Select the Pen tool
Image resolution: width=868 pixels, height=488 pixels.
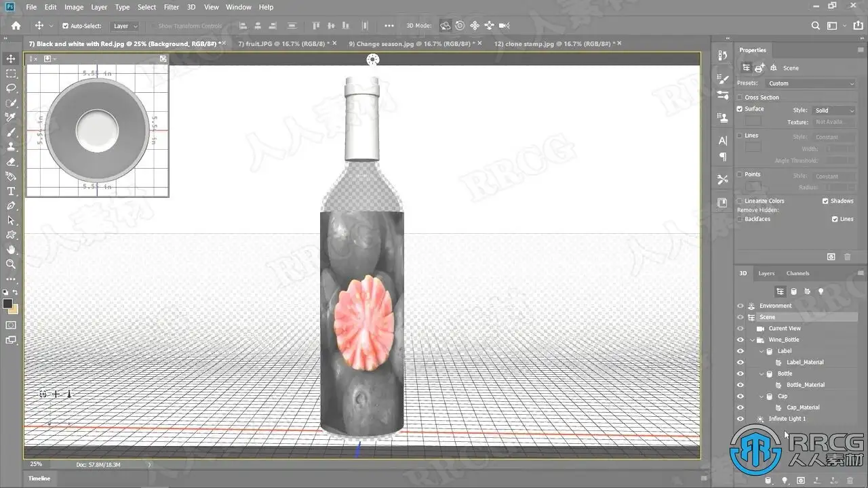pyautogui.click(x=11, y=205)
